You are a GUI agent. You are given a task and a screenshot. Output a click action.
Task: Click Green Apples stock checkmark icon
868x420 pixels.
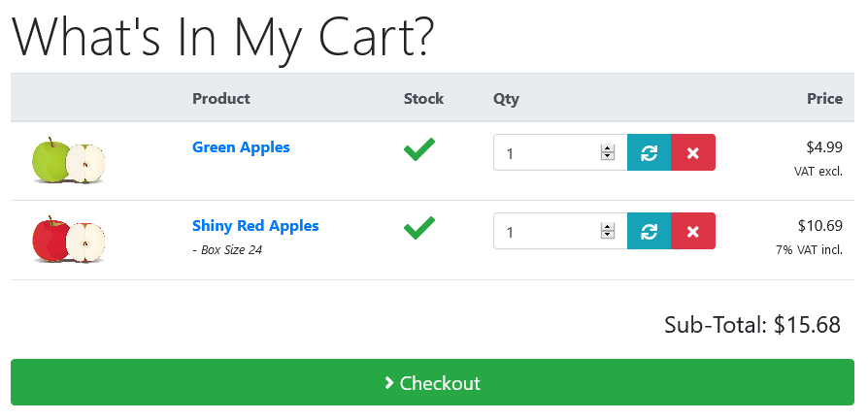(x=419, y=149)
